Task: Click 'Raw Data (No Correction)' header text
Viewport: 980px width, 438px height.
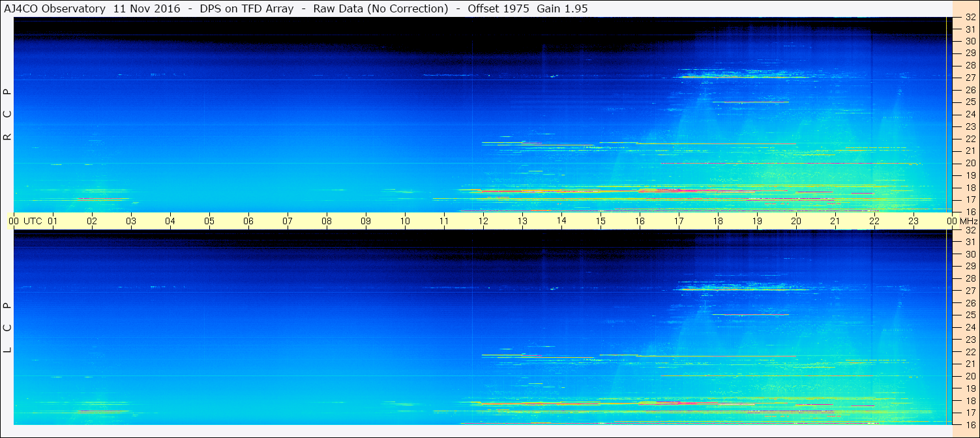Action: tap(381, 8)
